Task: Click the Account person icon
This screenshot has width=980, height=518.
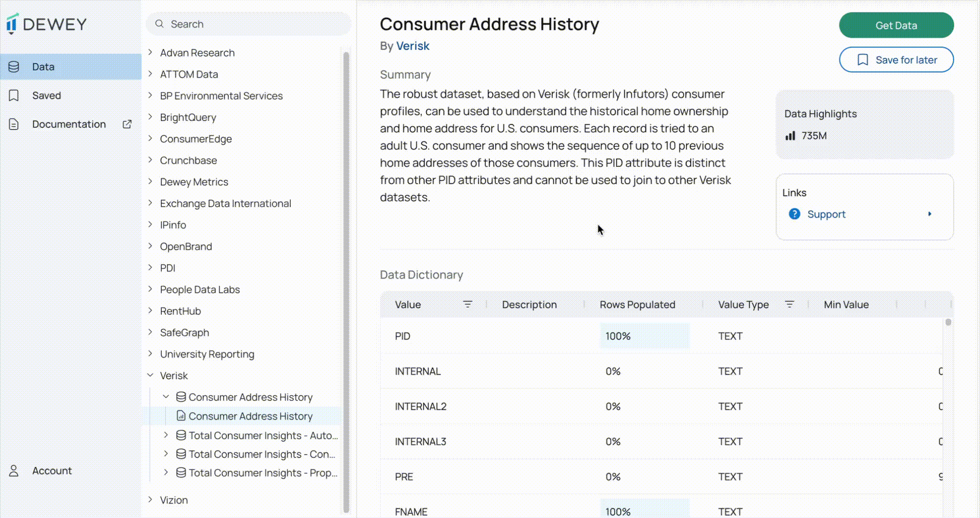Action: click(14, 471)
